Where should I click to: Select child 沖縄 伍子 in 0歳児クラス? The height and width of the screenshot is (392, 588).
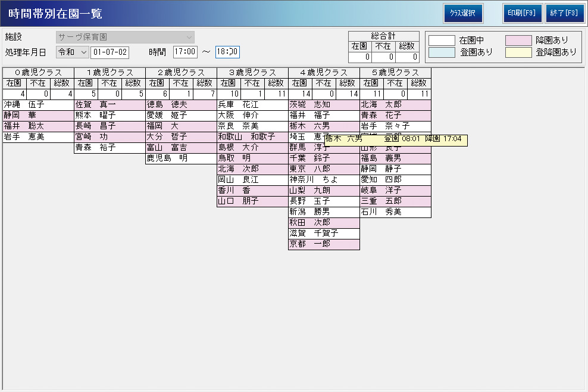[x=38, y=105]
